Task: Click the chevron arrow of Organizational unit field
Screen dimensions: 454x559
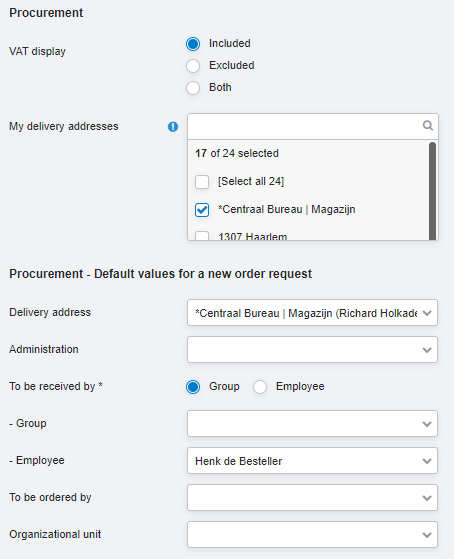Action: (427, 535)
